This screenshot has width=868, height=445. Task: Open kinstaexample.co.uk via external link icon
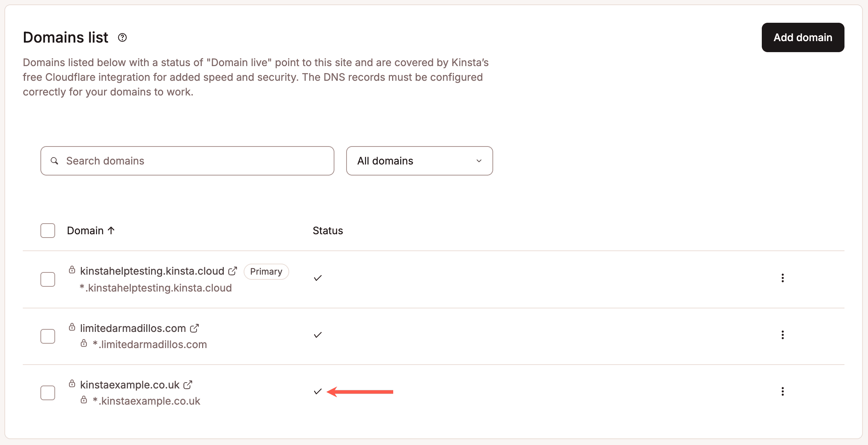[188, 384]
